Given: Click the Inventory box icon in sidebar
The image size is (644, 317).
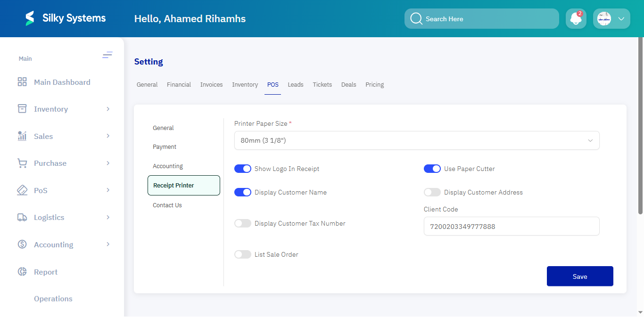Looking at the screenshot, I should pyautogui.click(x=22, y=109).
